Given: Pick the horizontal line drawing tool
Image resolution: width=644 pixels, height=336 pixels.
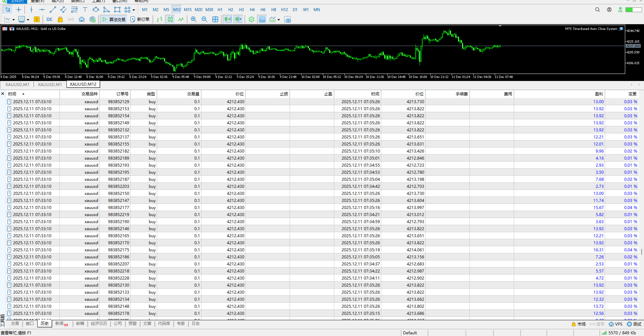Looking at the screenshot, I should coord(42,10).
